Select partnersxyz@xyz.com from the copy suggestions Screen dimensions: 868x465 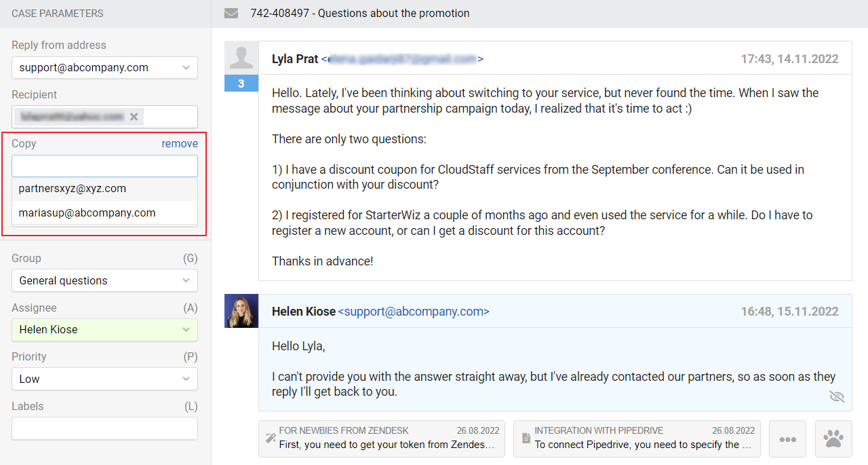tap(73, 189)
